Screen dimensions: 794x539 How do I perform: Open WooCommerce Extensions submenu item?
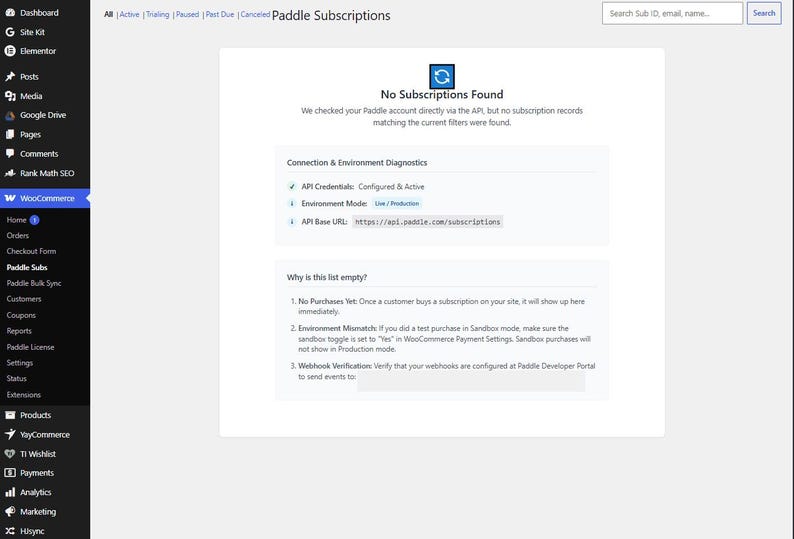tap(24, 395)
